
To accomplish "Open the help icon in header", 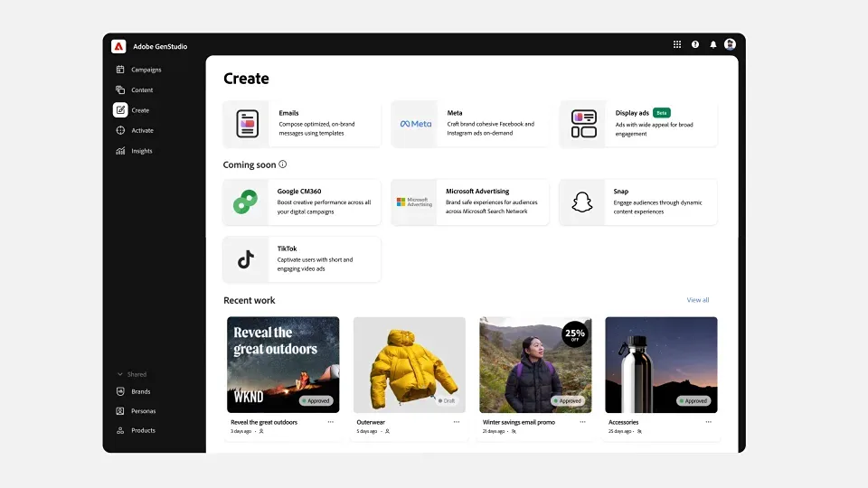I will tap(695, 44).
